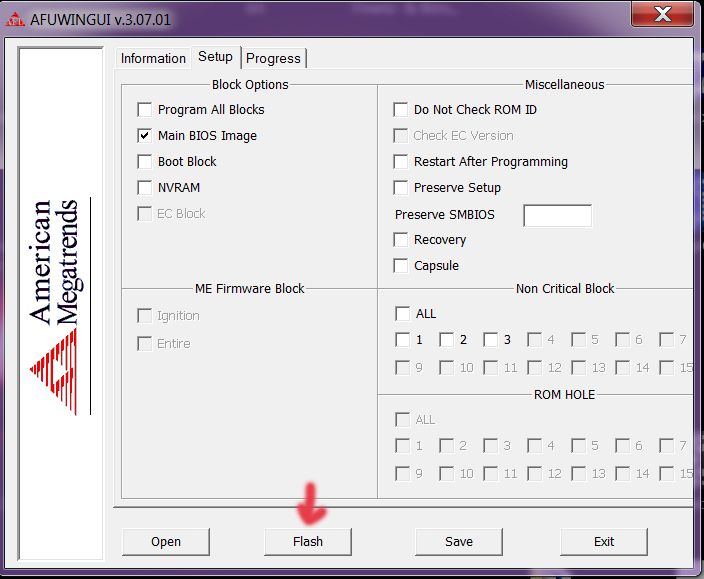Check Do Not Check ROM ID
704x579 pixels.
[400, 110]
